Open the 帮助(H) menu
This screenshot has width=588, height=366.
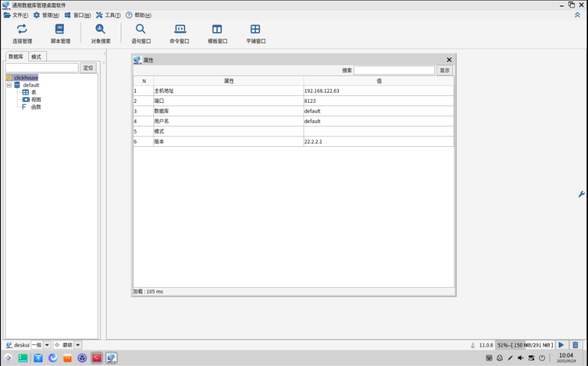[138, 15]
